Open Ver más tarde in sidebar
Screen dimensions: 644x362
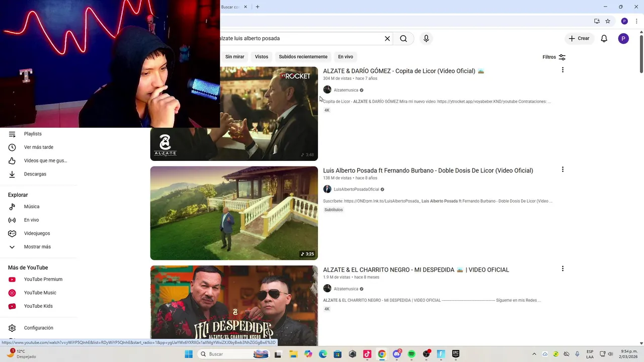[x=38, y=147]
